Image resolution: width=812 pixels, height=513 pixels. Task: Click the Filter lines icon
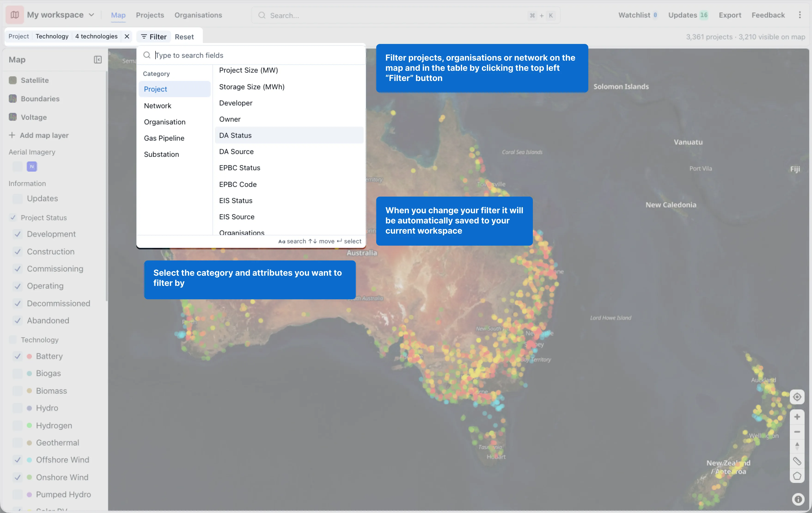[144, 37]
